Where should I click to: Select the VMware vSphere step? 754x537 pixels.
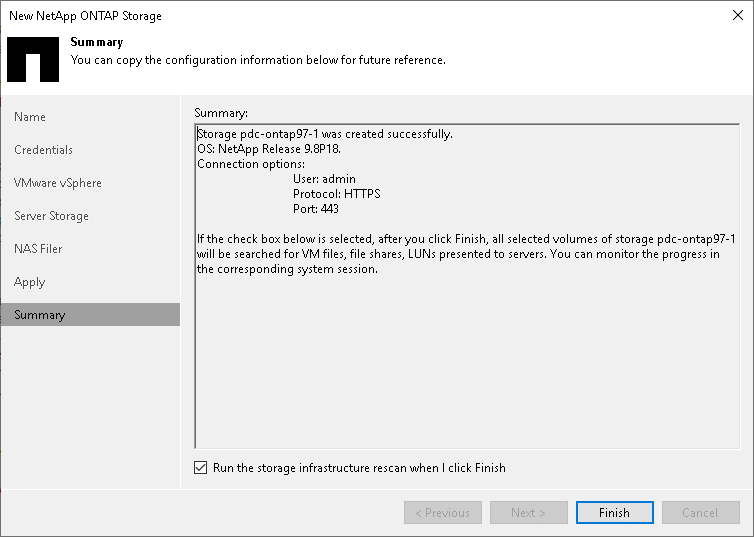click(58, 183)
